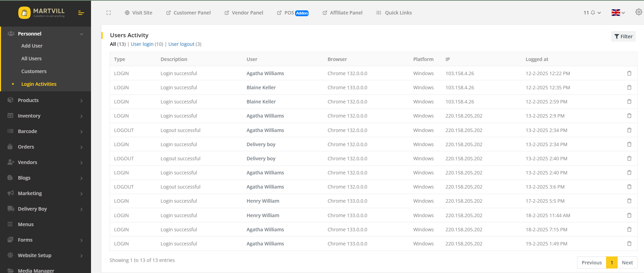Viewport: 644px width, 273px height.
Task: Click the MARTVILL logo
Action: tap(41, 13)
